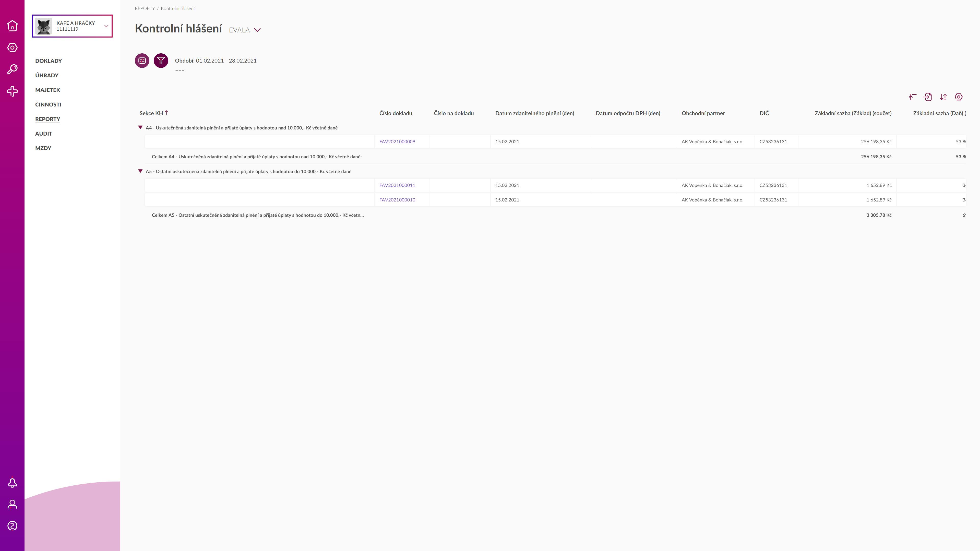Open the user profile icon
The height and width of the screenshot is (551, 980).
pos(12,504)
